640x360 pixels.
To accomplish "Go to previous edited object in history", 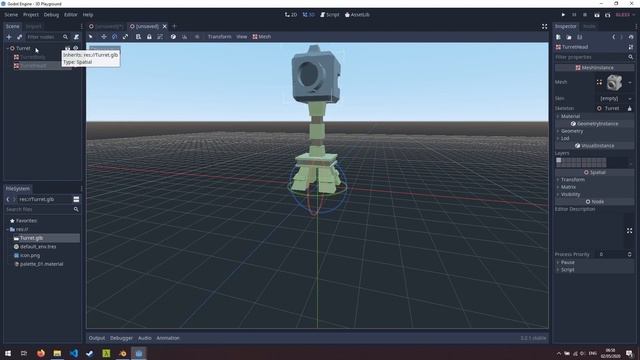I will (614, 37).
